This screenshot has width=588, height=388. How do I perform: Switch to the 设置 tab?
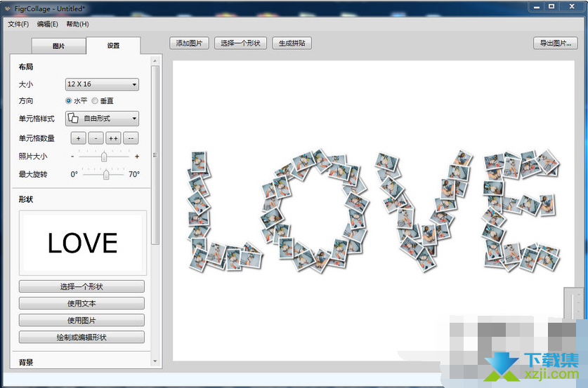(113, 46)
